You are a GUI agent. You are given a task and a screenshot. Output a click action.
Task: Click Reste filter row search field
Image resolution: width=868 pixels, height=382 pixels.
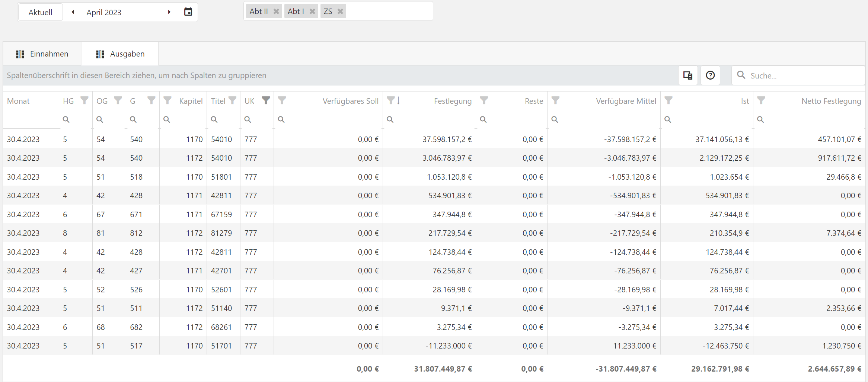tap(512, 119)
